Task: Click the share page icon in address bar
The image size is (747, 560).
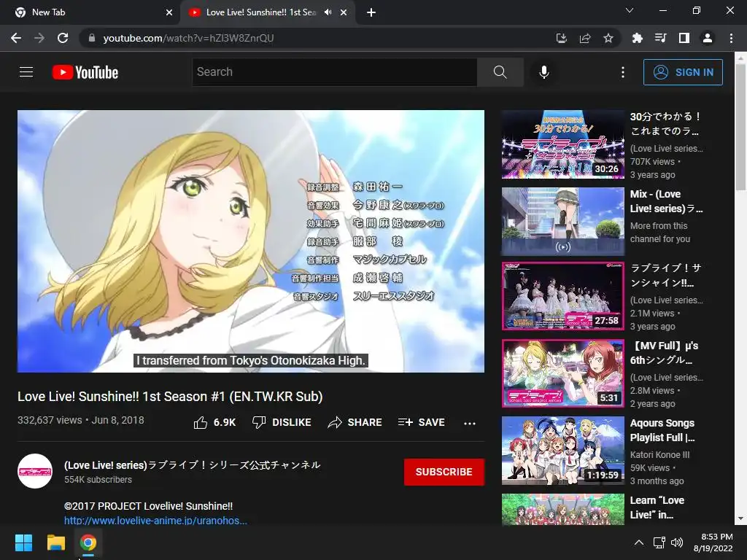Action: tap(585, 38)
